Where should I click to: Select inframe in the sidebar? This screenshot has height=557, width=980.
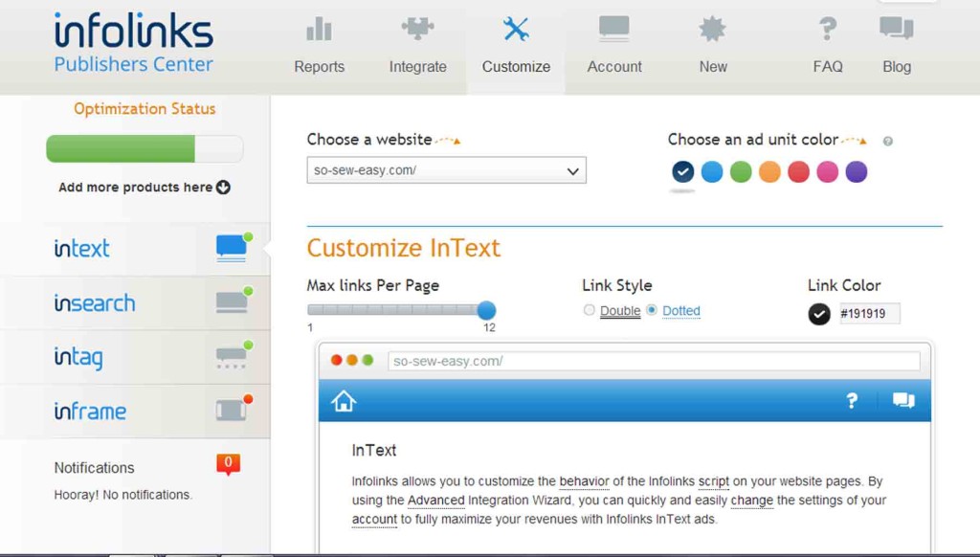coord(90,411)
